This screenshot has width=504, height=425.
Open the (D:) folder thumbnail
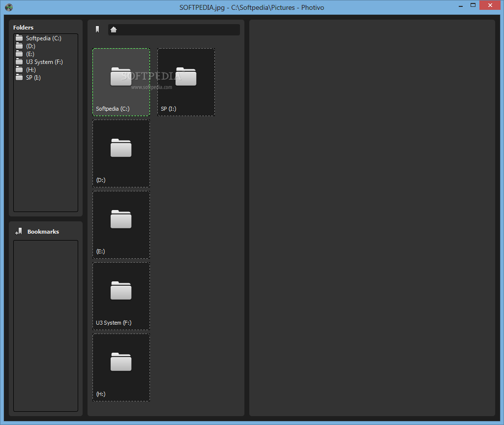click(121, 153)
